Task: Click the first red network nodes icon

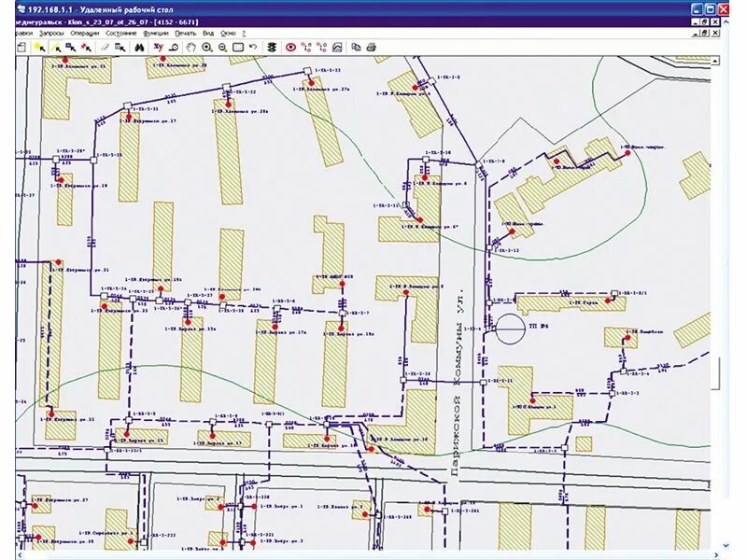Action: tap(306, 48)
